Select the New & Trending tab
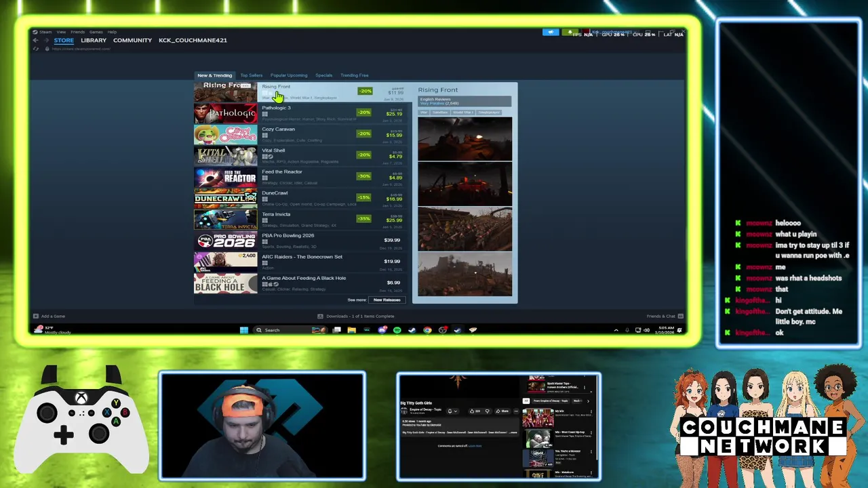 pyautogui.click(x=215, y=75)
